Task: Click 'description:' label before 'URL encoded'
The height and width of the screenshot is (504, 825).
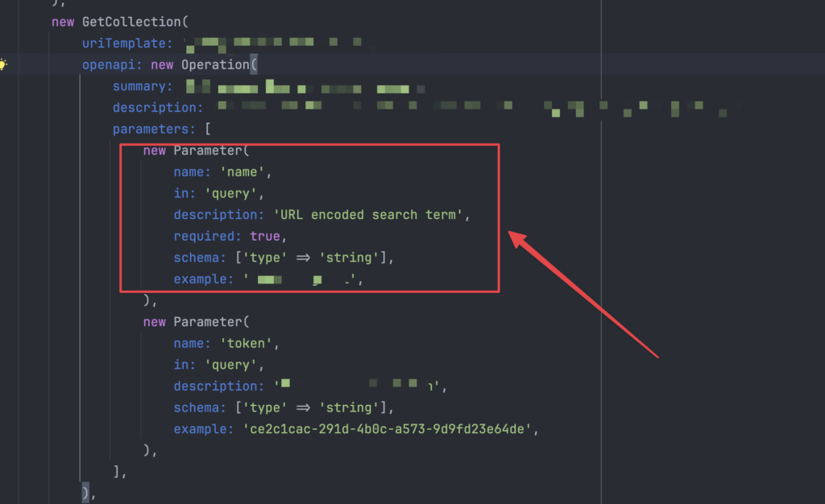Action: point(219,215)
